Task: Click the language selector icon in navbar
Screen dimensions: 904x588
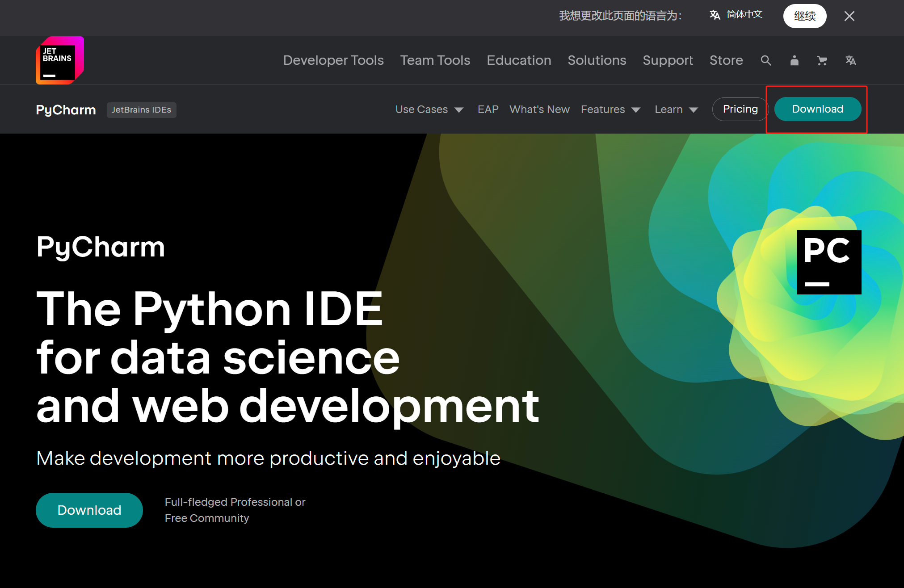Action: point(850,60)
